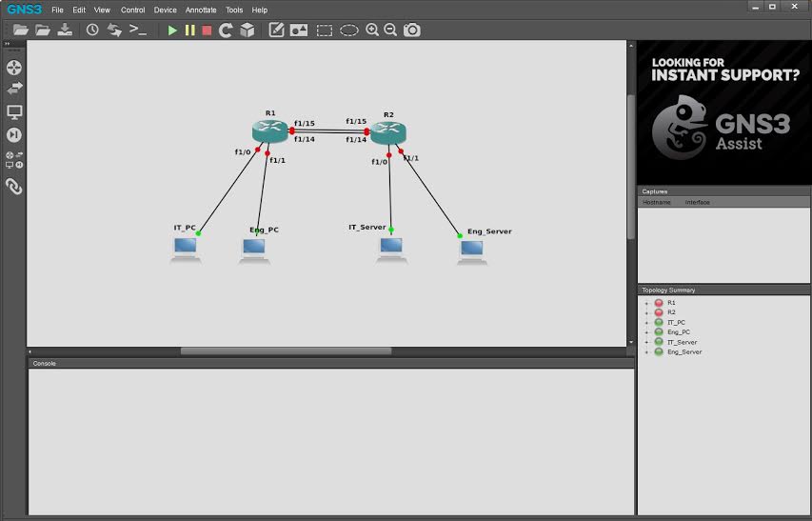
Task: Open the Control menu
Action: coord(132,10)
